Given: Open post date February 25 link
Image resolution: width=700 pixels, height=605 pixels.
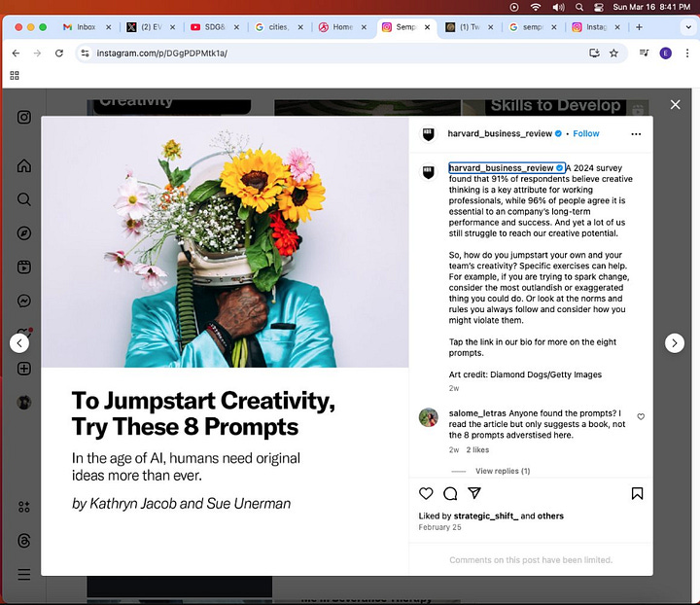Looking at the screenshot, I should pyautogui.click(x=439, y=527).
